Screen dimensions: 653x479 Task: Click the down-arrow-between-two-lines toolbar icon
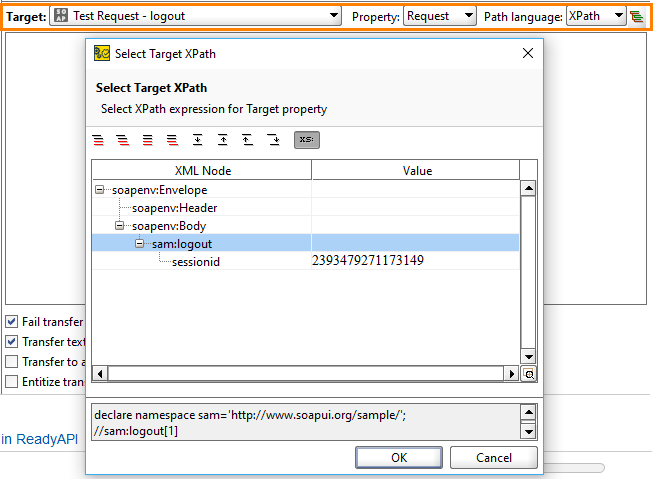(x=197, y=140)
